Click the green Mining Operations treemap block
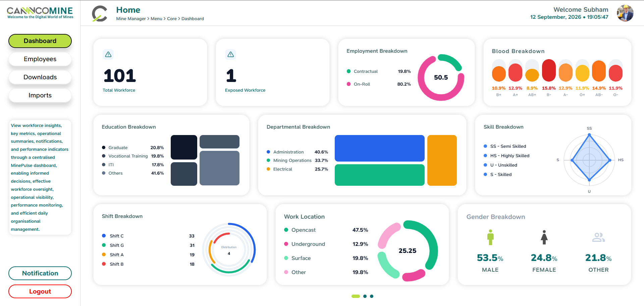This screenshot has width=644, height=306. click(380, 175)
